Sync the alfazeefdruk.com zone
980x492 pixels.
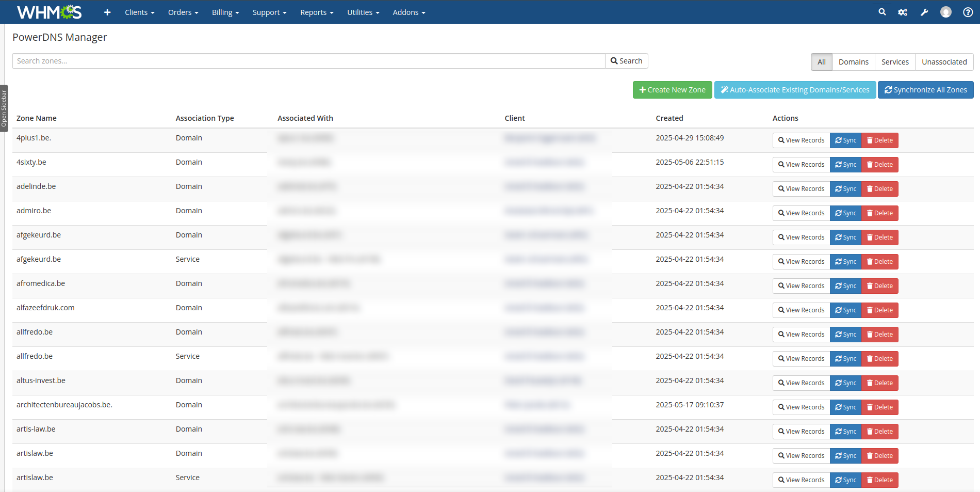point(845,310)
